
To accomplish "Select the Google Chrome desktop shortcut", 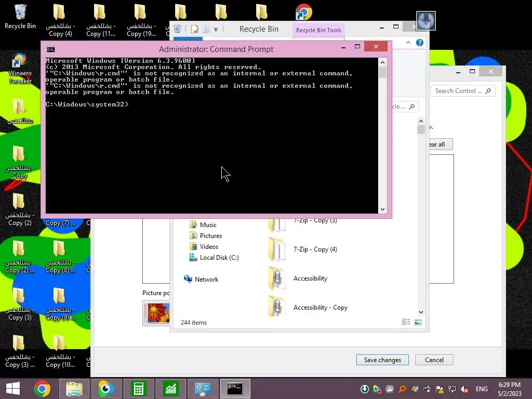I will [x=303, y=12].
